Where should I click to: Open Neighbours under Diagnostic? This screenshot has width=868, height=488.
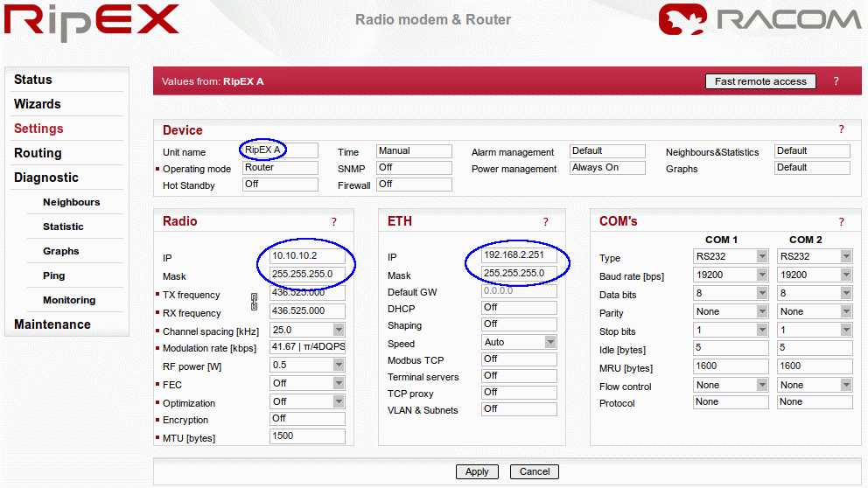[x=72, y=202]
